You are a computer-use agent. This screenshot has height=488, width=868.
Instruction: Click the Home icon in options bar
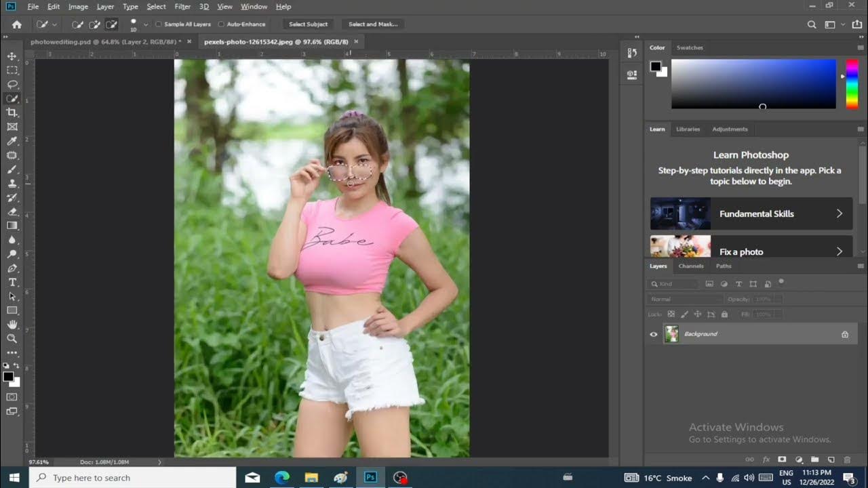pyautogui.click(x=17, y=24)
